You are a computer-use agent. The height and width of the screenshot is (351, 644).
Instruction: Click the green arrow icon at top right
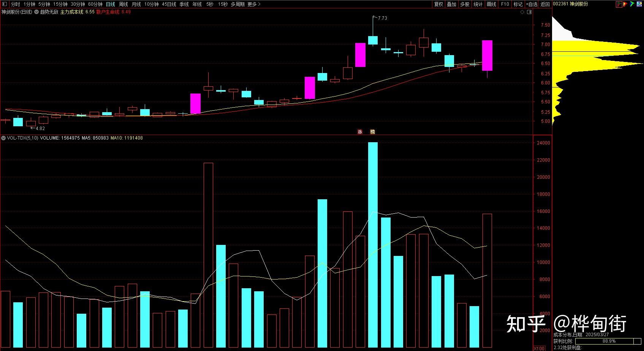click(x=632, y=4)
